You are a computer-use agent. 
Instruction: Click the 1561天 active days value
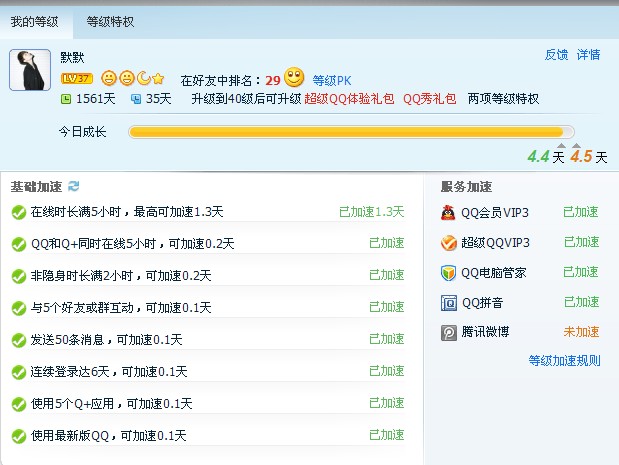click(x=96, y=99)
